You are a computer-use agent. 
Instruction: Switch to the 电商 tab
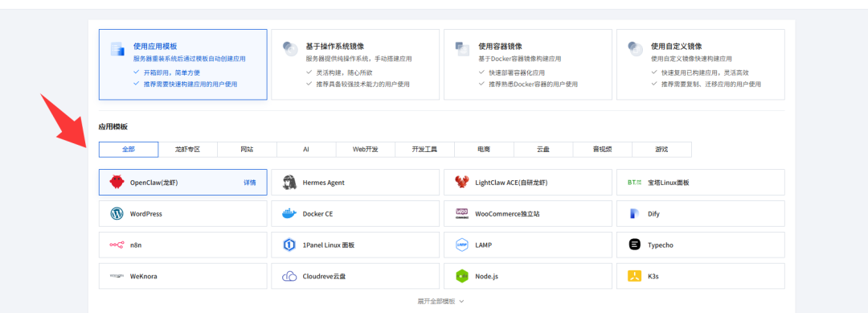click(x=484, y=150)
